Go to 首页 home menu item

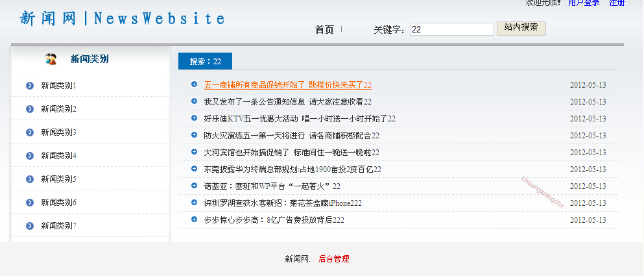[x=324, y=30]
